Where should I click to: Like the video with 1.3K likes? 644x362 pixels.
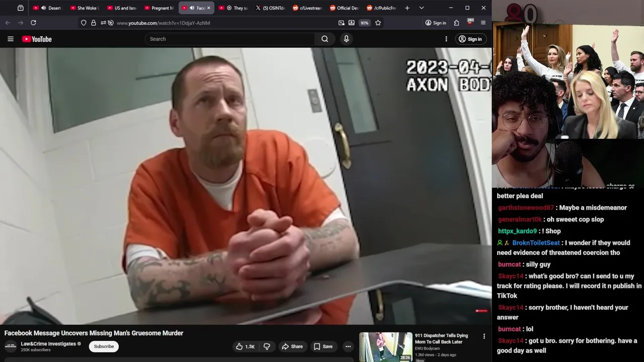[246, 346]
